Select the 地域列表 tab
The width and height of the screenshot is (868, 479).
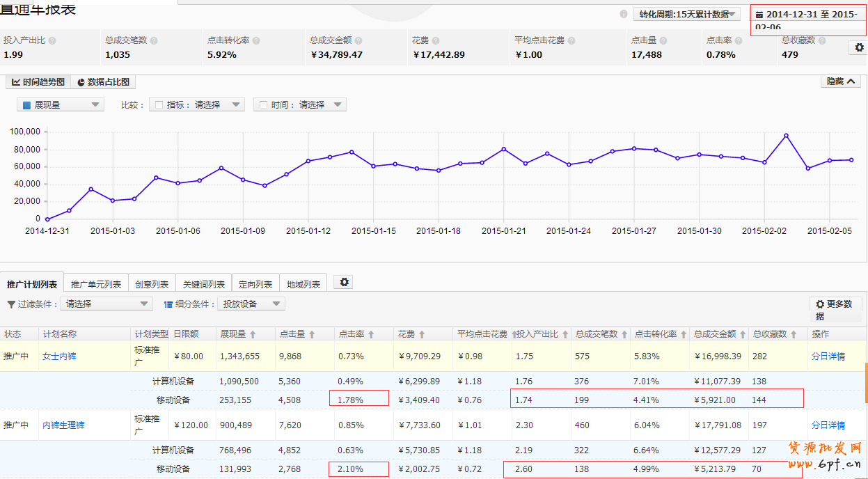[x=303, y=283]
